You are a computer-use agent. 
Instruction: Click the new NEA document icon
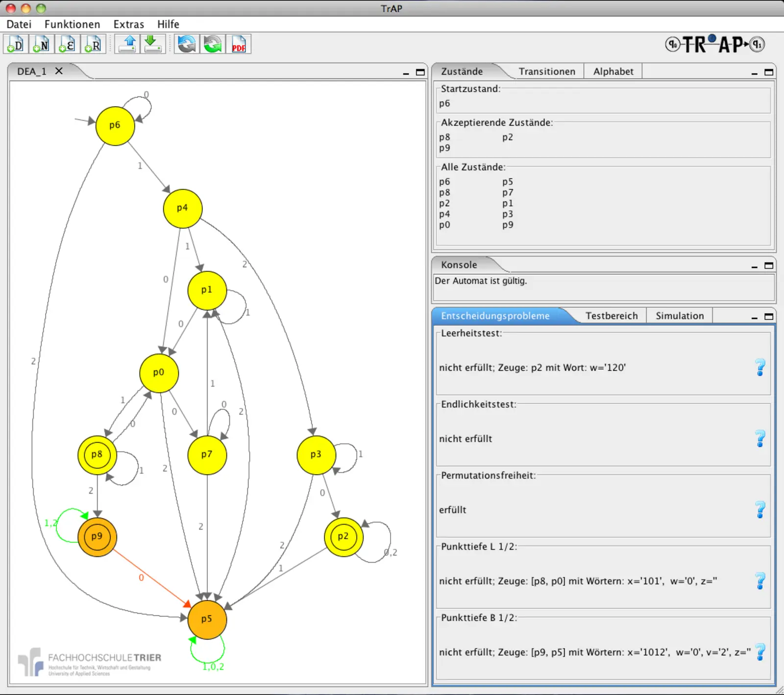point(41,45)
